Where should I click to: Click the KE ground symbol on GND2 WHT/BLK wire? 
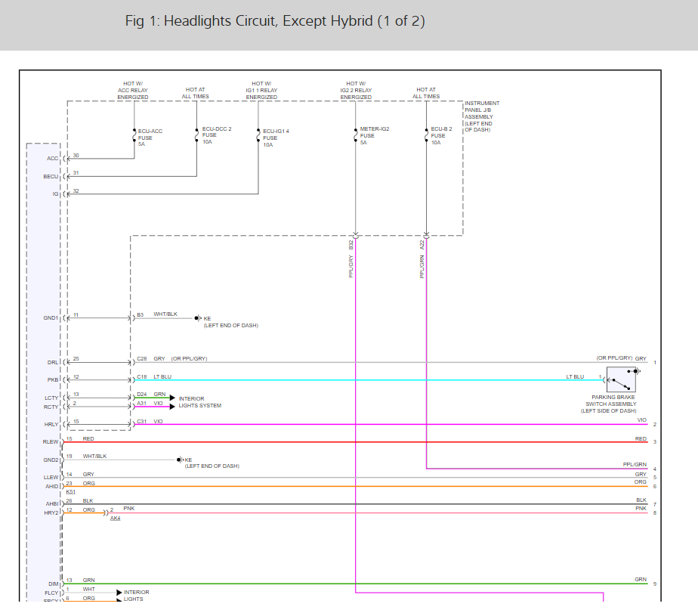181,460
